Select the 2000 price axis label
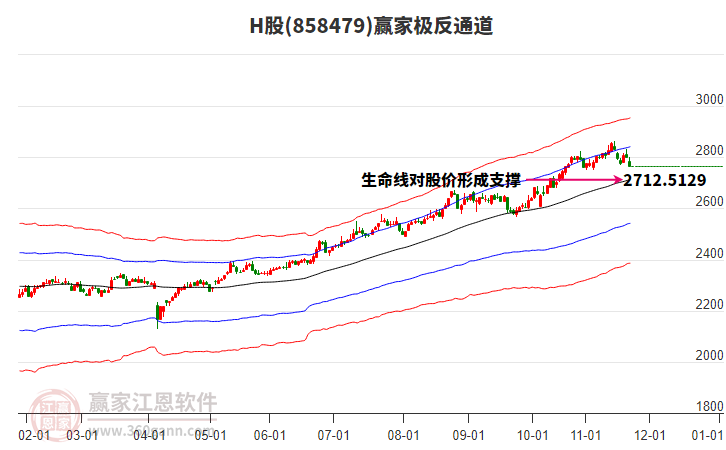726x450 pixels. point(709,355)
